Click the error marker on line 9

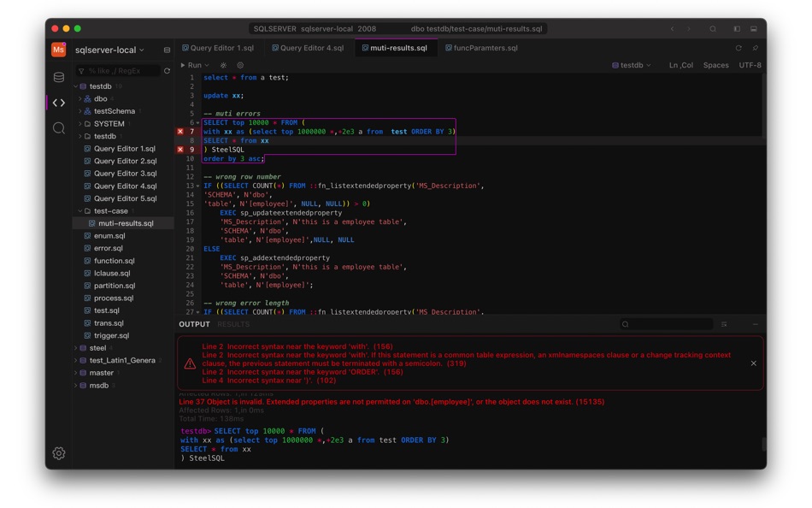point(180,150)
